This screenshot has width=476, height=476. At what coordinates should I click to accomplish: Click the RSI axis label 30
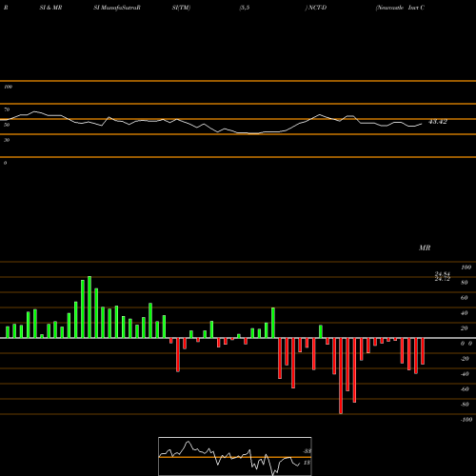[x=7, y=140]
